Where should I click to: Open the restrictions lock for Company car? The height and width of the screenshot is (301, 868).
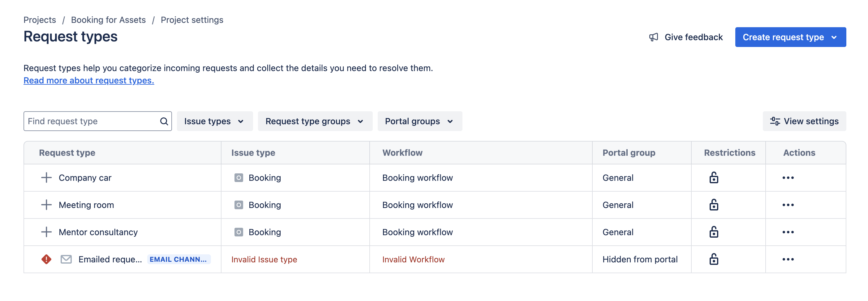click(x=714, y=177)
